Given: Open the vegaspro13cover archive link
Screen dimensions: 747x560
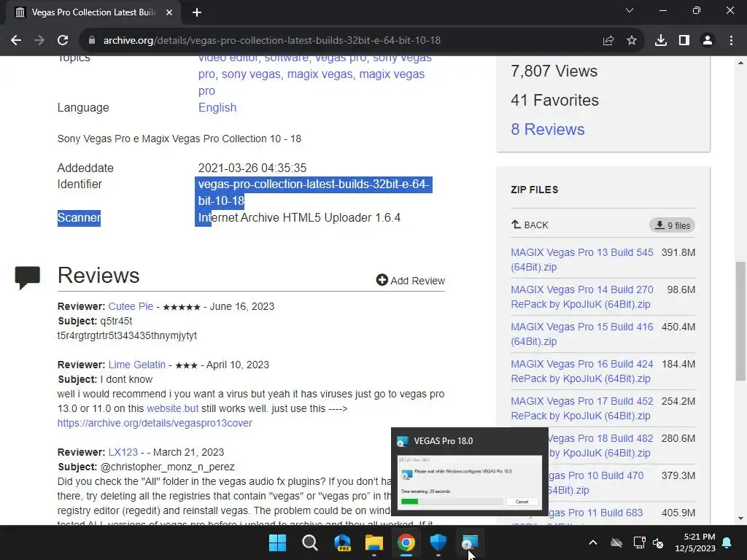Looking at the screenshot, I should click(155, 423).
